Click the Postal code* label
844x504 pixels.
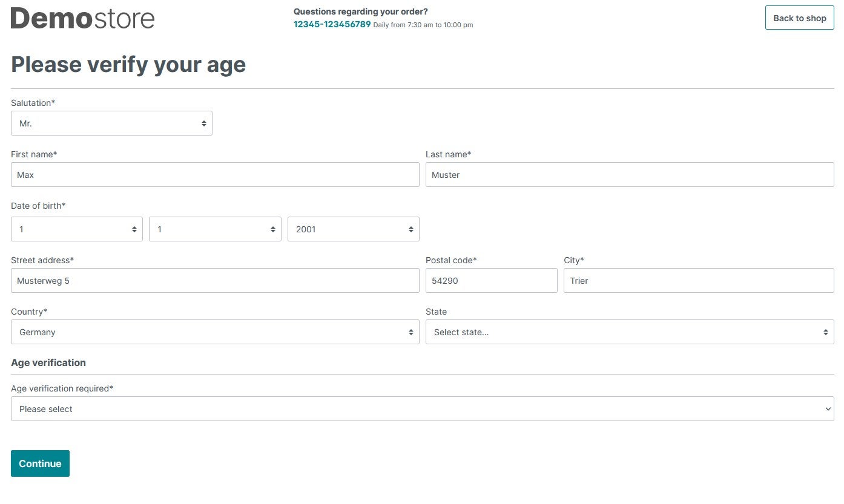click(x=451, y=260)
